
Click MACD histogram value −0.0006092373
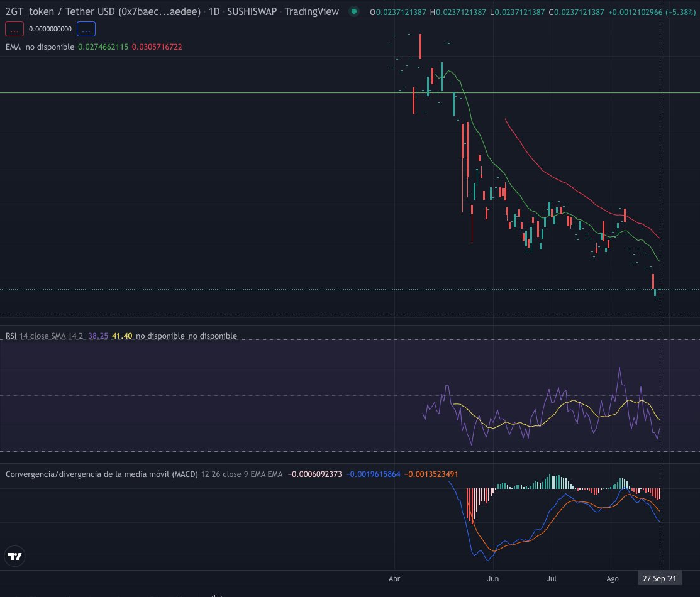click(315, 474)
